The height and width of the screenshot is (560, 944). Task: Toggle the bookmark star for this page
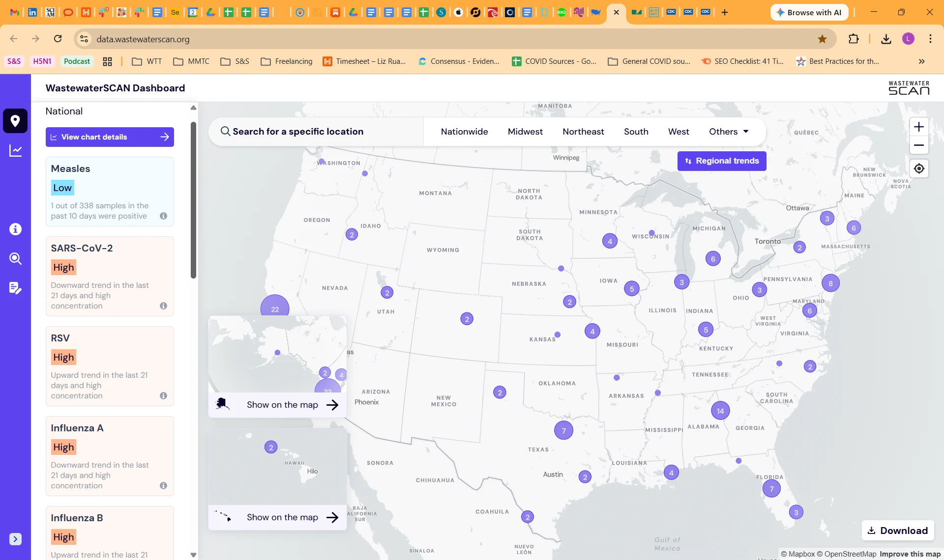(x=823, y=38)
